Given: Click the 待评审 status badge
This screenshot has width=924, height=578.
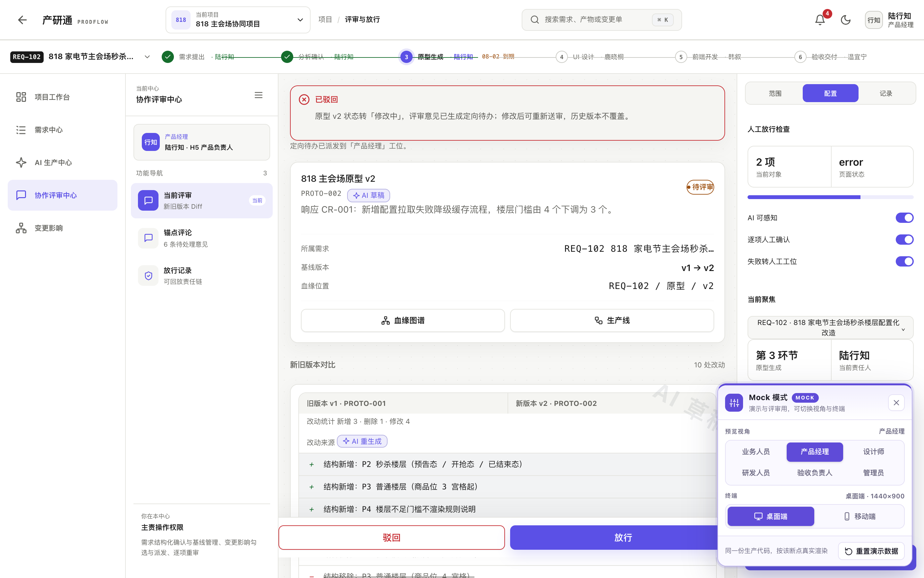Looking at the screenshot, I should point(700,187).
